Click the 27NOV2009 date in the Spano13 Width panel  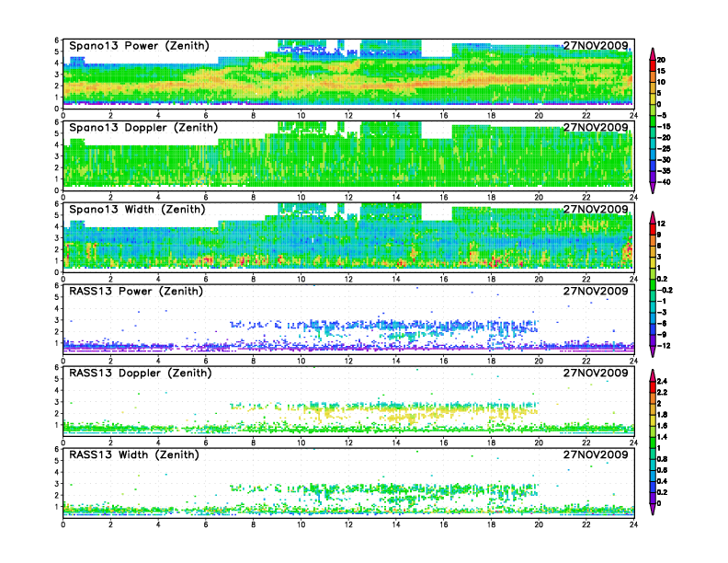(596, 209)
